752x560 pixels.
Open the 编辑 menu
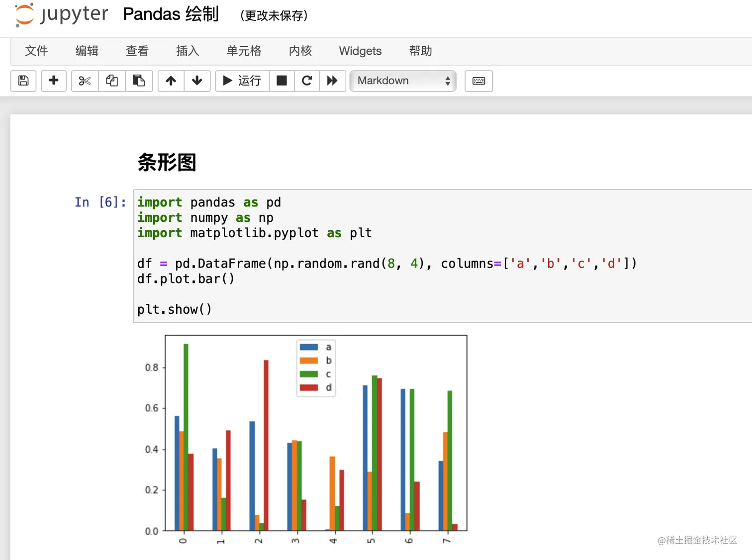(87, 51)
